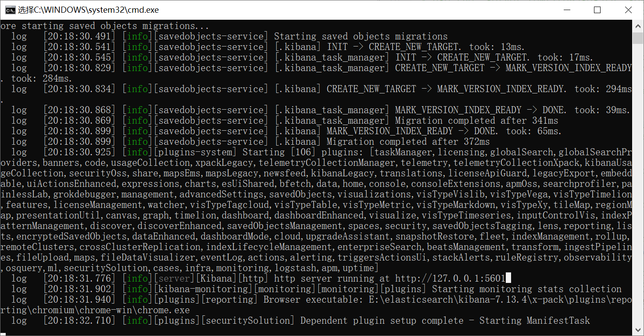This screenshot has height=336, width=644.
Task: Maximize the cmd.exe window
Action: pyautogui.click(x=597, y=10)
